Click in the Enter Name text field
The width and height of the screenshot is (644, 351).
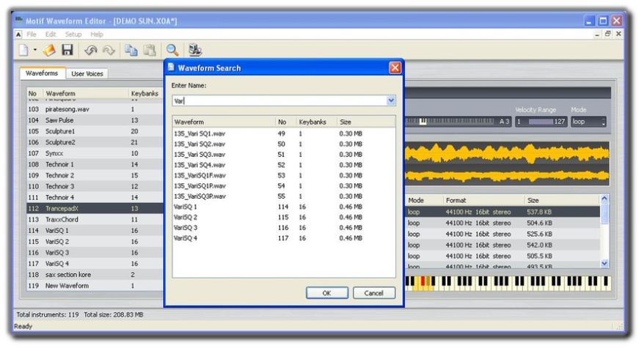279,100
